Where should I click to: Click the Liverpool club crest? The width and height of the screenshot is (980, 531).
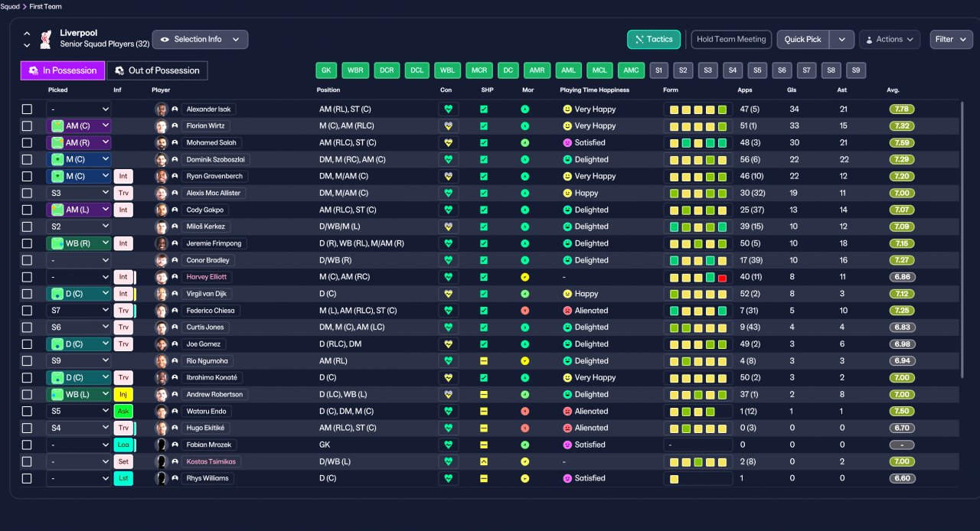[x=47, y=39]
